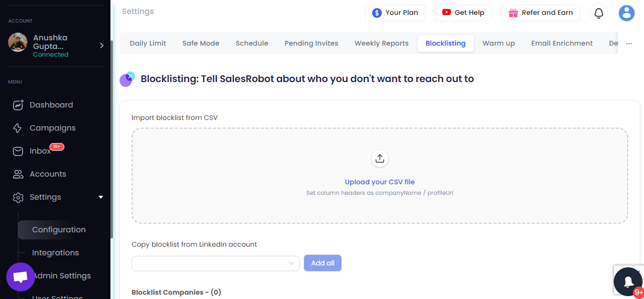Click the Add all button

click(322, 263)
